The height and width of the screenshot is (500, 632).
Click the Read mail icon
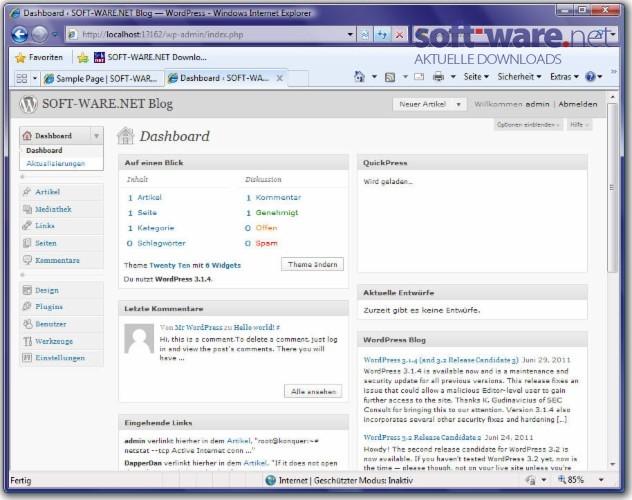[x=419, y=77]
